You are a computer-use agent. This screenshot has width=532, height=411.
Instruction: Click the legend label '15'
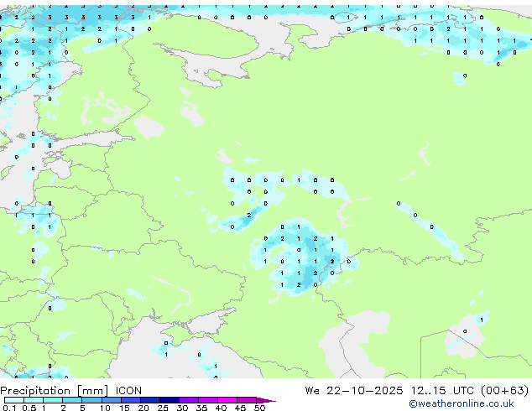click(x=124, y=408)
